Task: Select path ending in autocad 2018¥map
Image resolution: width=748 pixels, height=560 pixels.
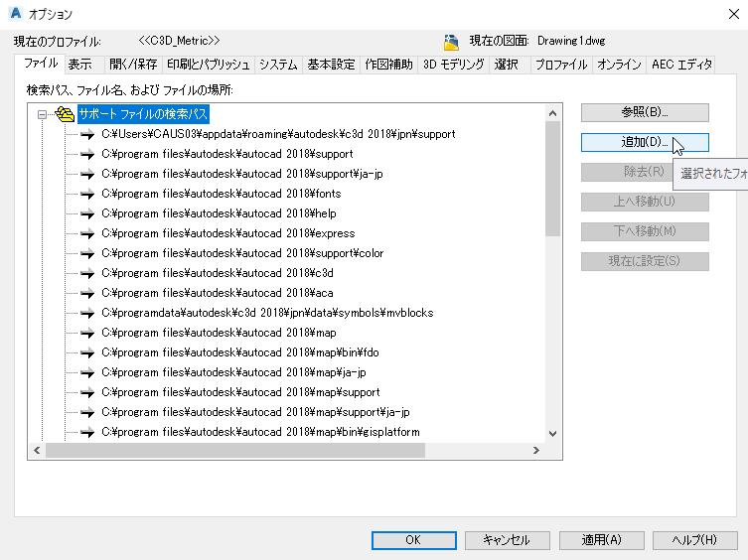Action: 219,333
